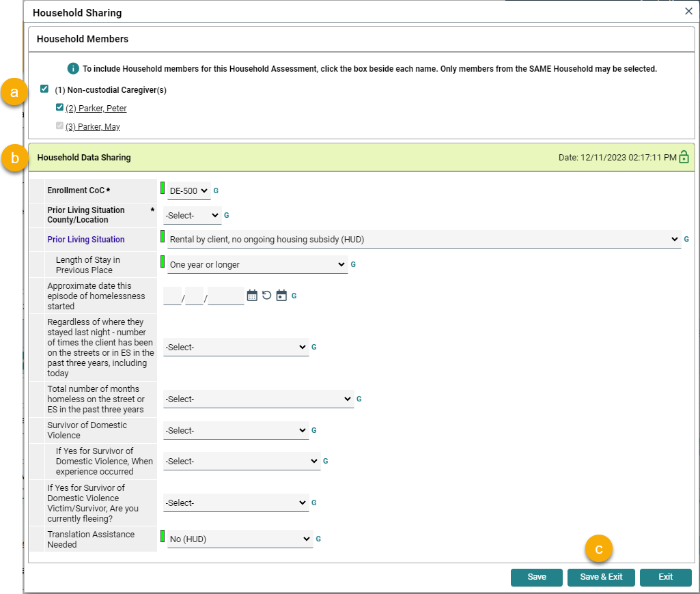Screen dimensions: 700x594
Task: Click the date stamp 12/11/2023 02:17:11 PM
Action: click(617, 158)
